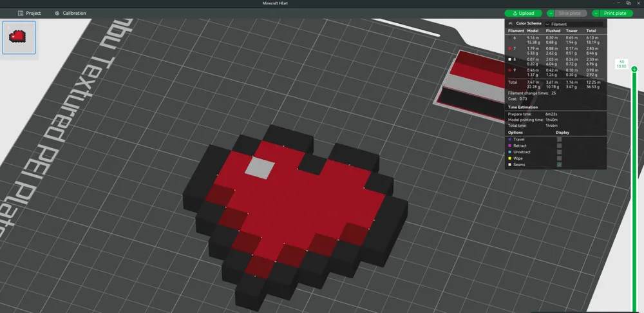
Task: Click the white pixel on heart model
Action: pyautogui.click(x=260, y=168)
